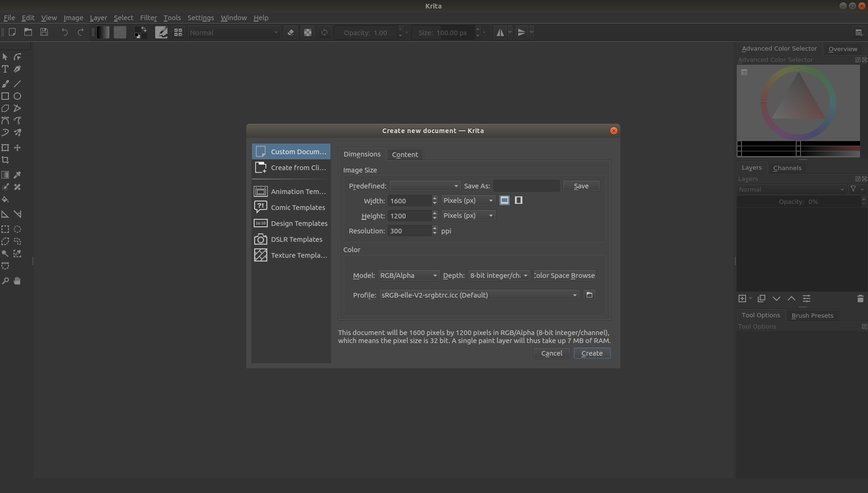Select the Text tool in the toolbox

click(x=5, y=69)
